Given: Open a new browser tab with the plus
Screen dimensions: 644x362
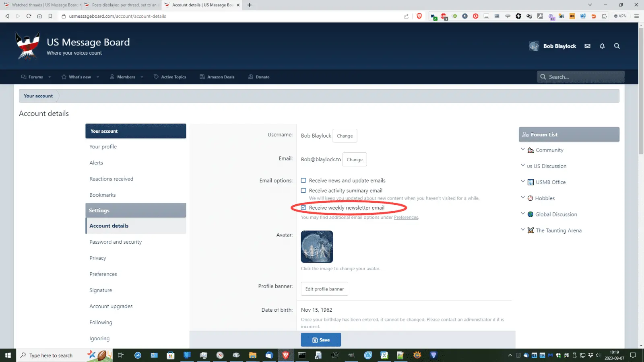Looking at the screenshot, I should click(250, 5).
